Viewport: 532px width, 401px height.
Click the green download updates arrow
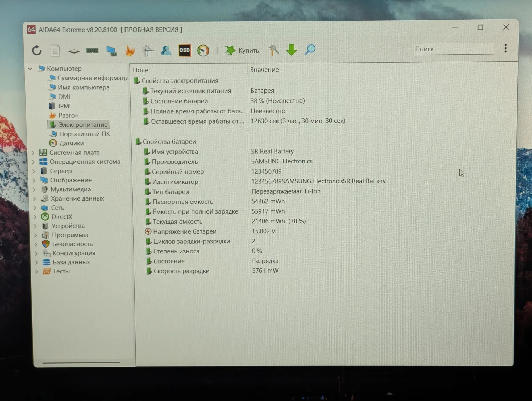coord(292,50)
